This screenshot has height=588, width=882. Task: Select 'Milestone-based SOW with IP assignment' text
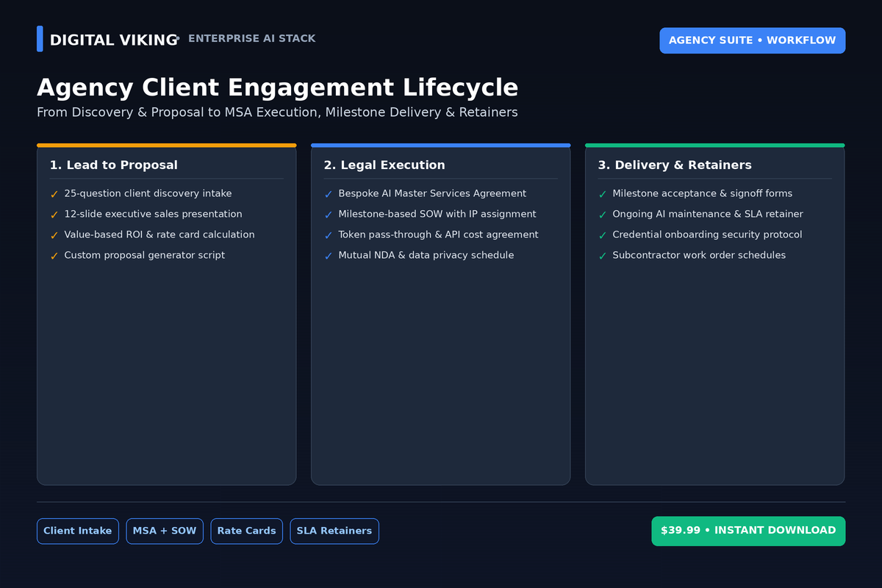437,215
